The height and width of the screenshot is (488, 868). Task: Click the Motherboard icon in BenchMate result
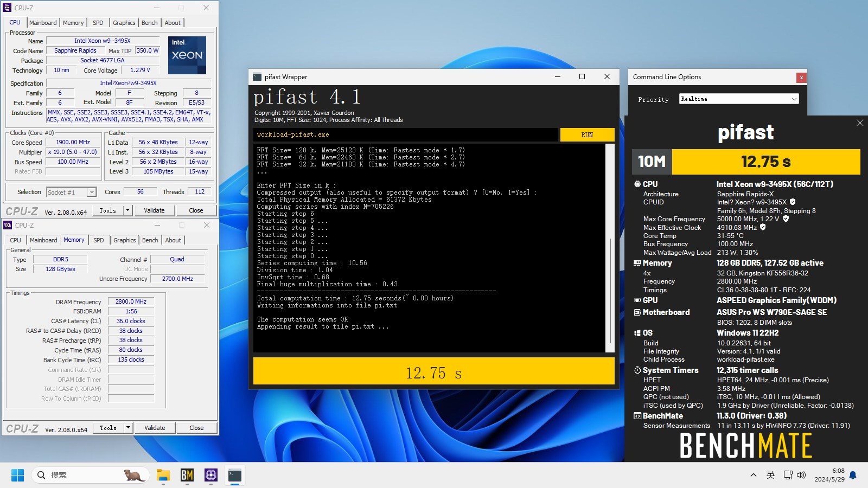pyautogui.click(x=637, y=312)
